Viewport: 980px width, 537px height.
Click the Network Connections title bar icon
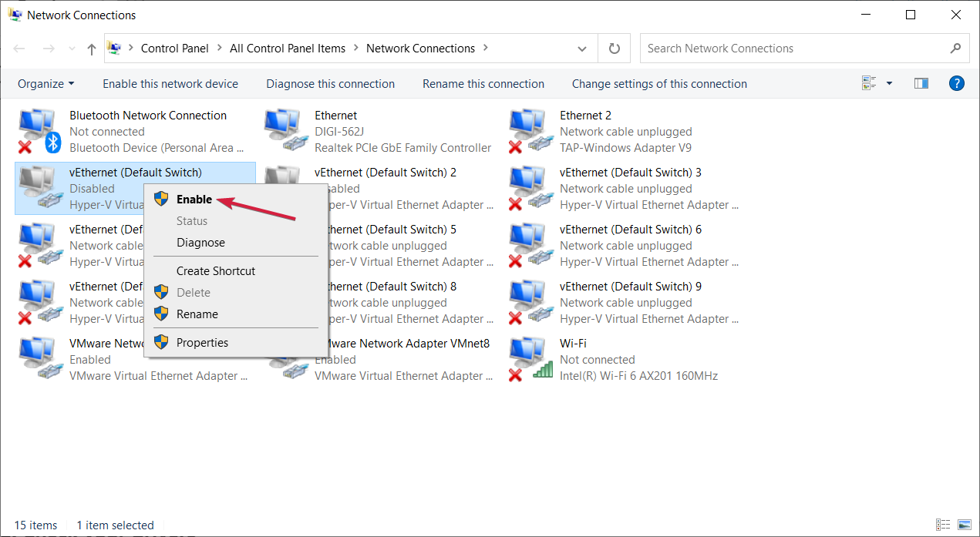click(15, 15)
